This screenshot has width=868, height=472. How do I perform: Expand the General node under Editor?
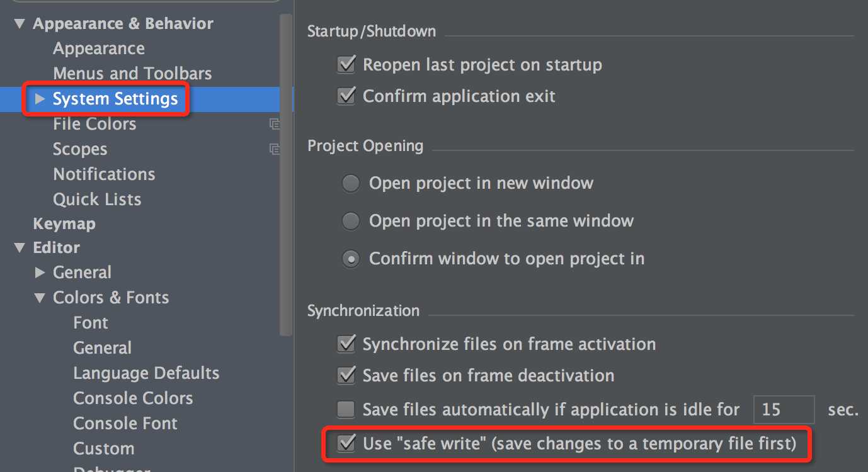(x=40, y=273)
